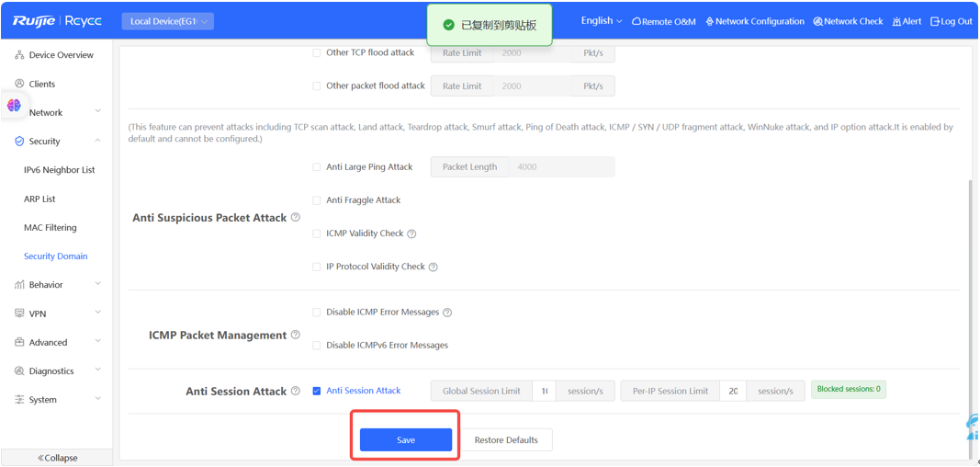
Task: Click the Diagnostics sidebar icon
Action: point(18,370)
